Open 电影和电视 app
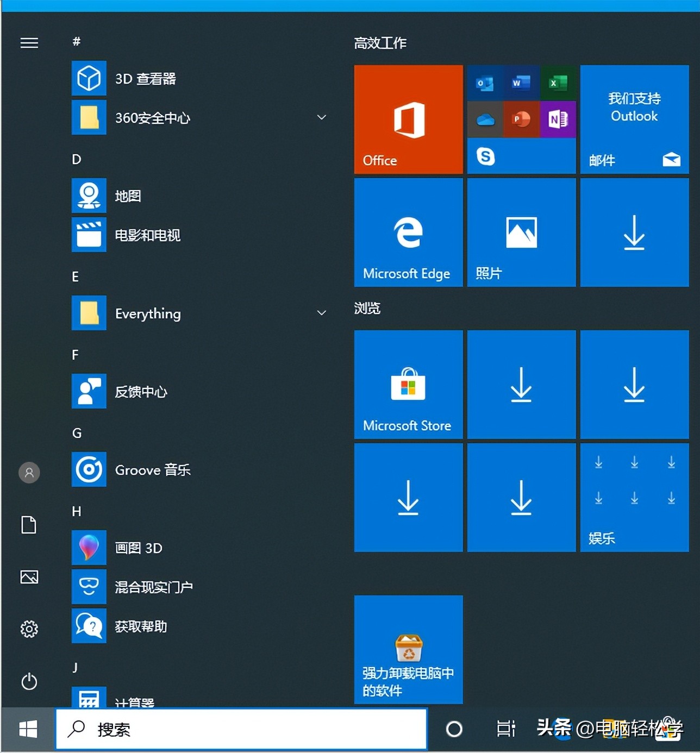This screenshot has width=700, height=753. click(199, 235)
